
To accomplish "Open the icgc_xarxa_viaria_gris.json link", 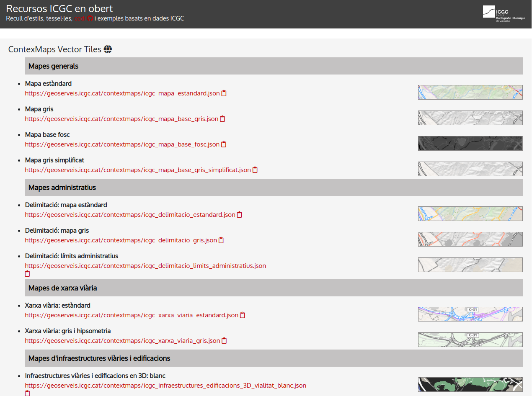I will pos(122,341).
